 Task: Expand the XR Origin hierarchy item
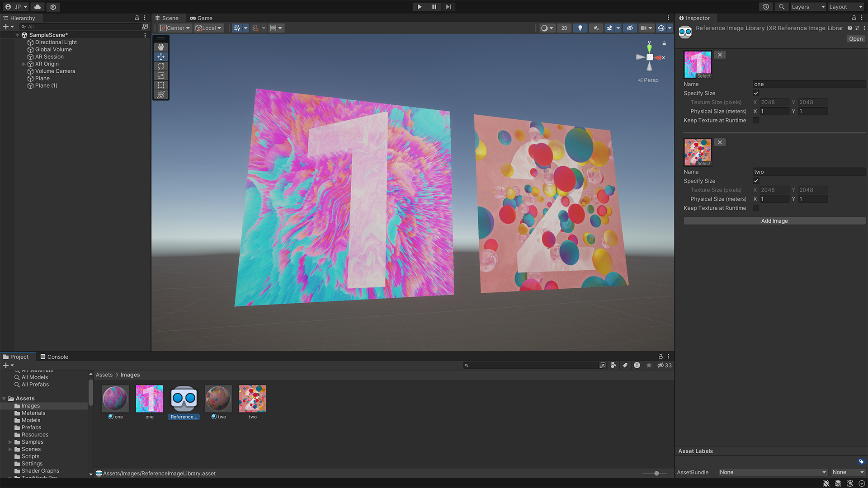coord(24,64)
